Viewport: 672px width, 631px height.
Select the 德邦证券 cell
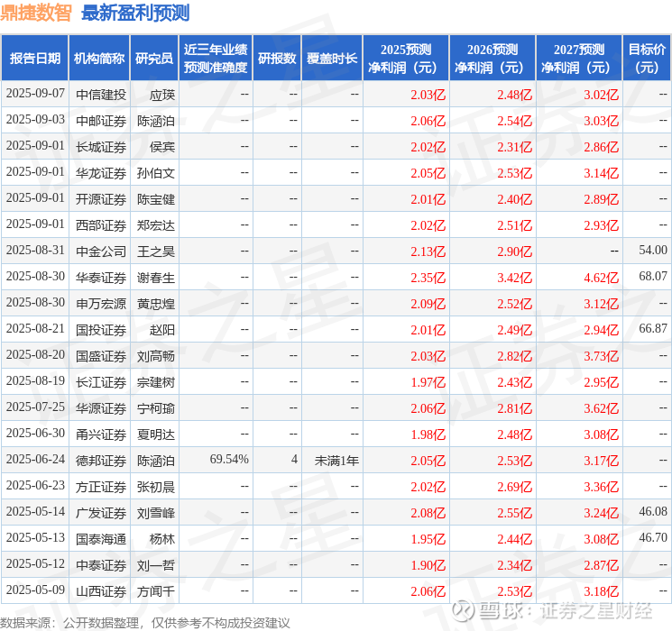pyautogui.click(x=101, y=461)
